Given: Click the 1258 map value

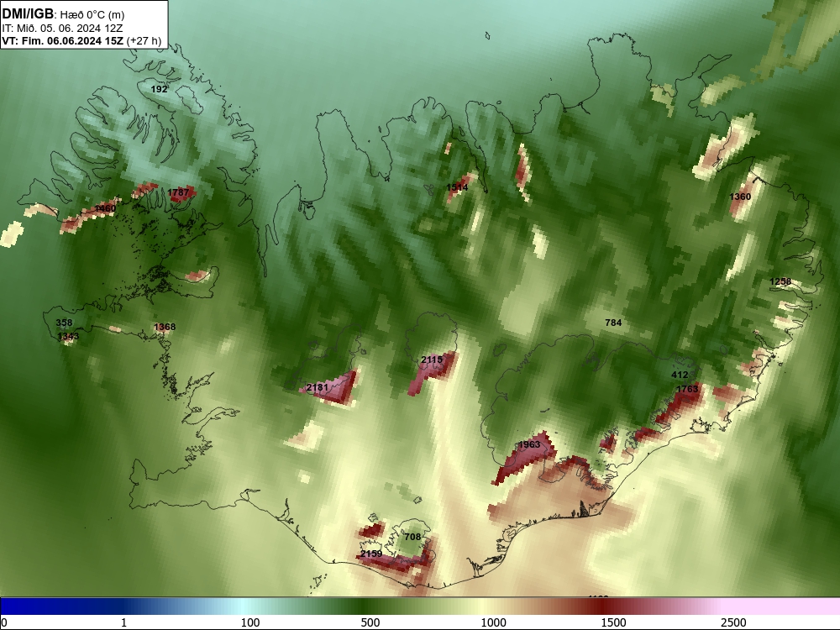Looking at the screenshot, I should click(x=780, y=281).
